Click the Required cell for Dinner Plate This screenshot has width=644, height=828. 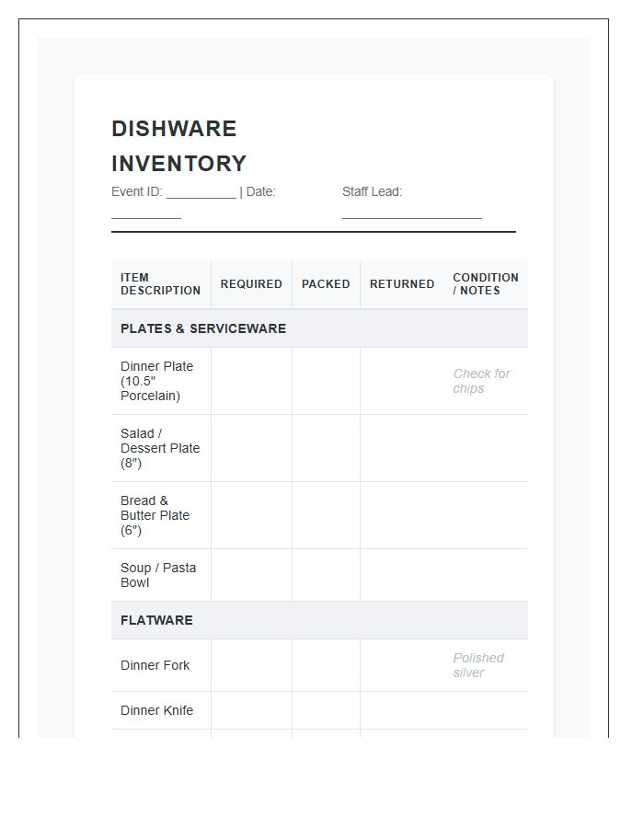(x=251, y=381)
